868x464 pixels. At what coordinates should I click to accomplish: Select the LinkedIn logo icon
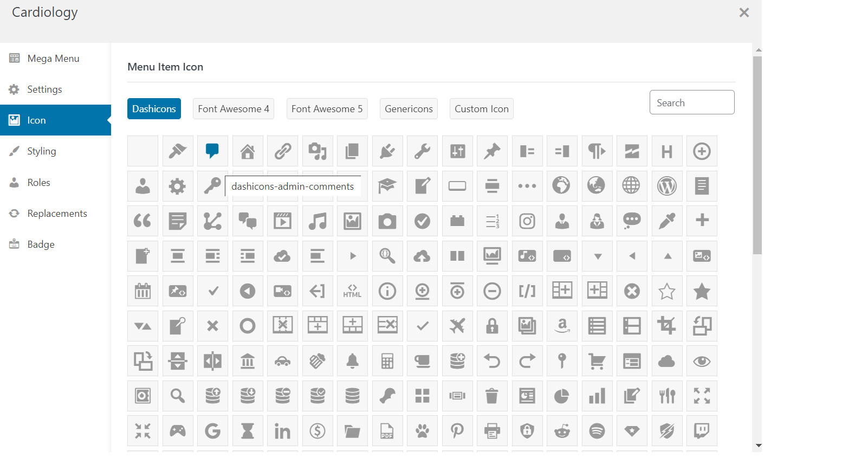click(283, 431)
